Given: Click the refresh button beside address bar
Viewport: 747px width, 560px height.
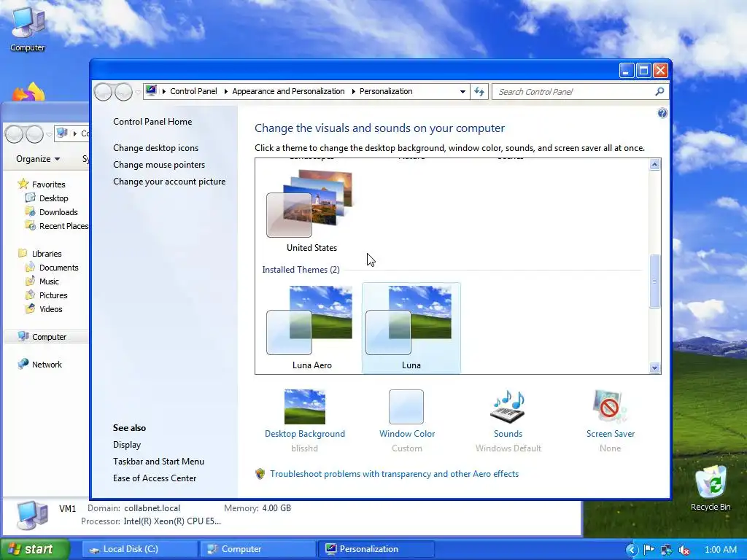Looking at the screenshot, I should coord(479,91).
